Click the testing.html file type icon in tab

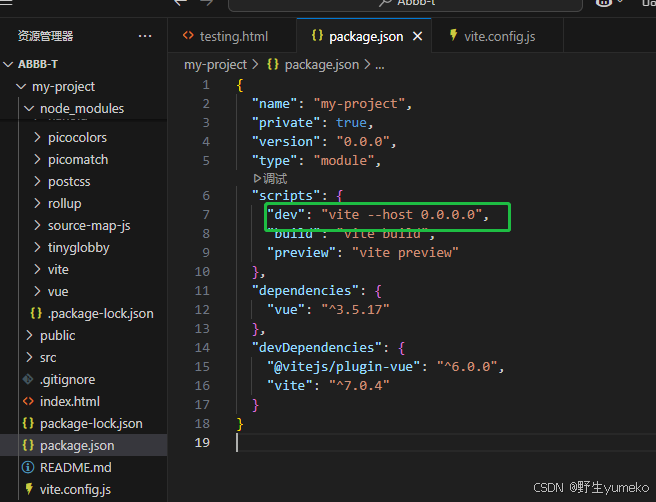pyautogui.click(x=188, y=36)
